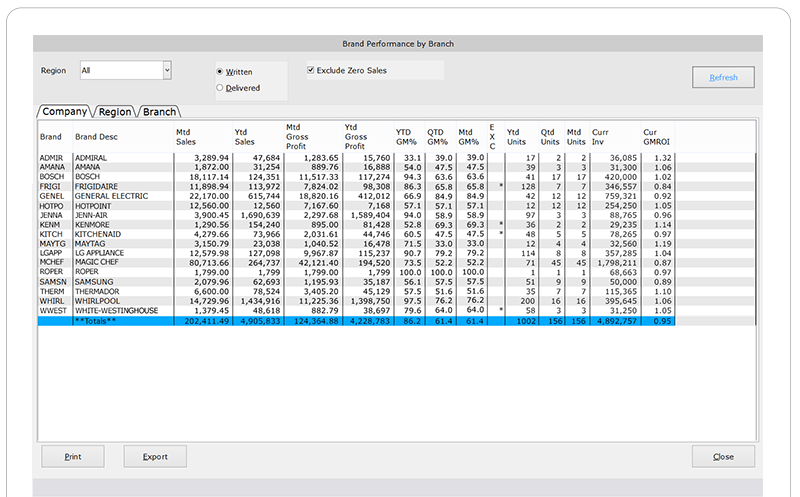Click Magic Chef Mtd Sales 80,713.66
The height and width of the screenshot is (497, 800).
pyautogui.click(x=209, y=262)
